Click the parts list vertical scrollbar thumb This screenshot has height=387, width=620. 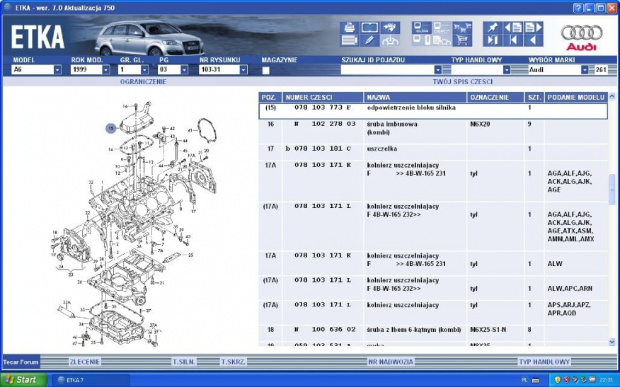[612, 189]
